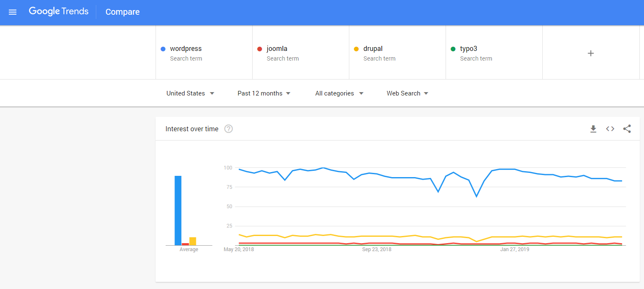The height and width of the screenshot is (289, 644).
Task: Select the typo3 search term box
Action: (x=494, y=53)
